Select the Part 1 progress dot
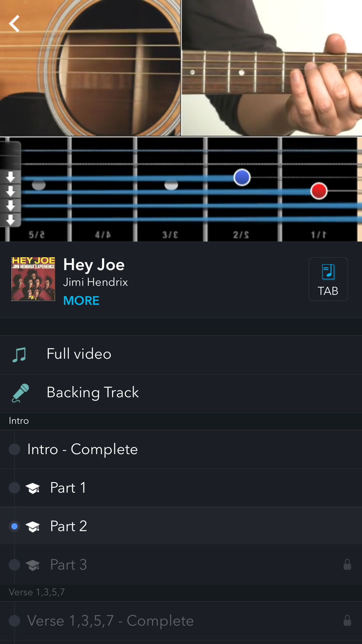The width and height of the screenshot is (362, 644). point(14,488)
